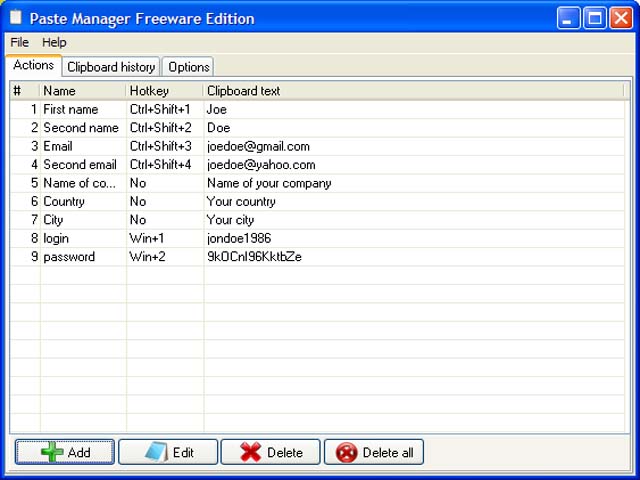The height and width of the screenshot is (480, 640).
Task: Select the Name of co... row
Action: tap(317, 183)
